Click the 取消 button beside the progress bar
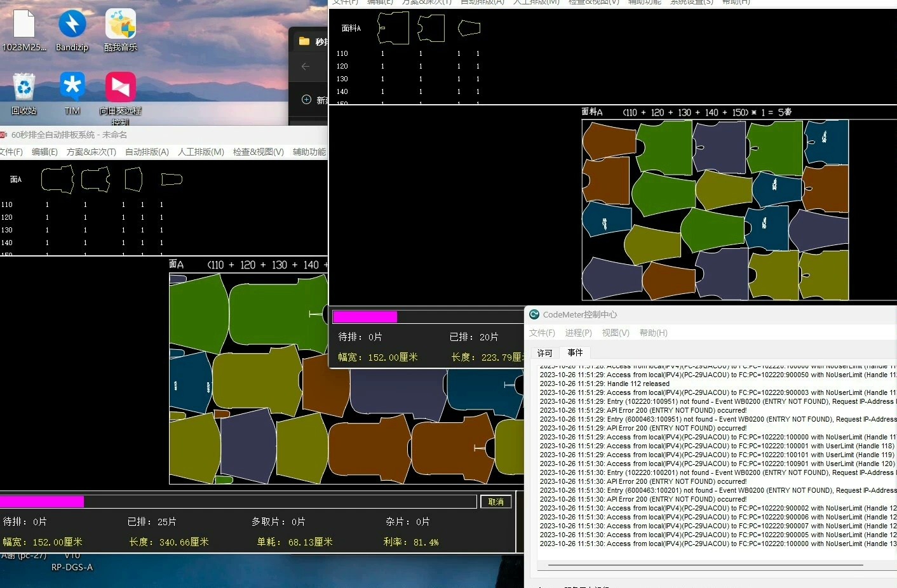Screen dimensions: 897x588 pyautogui.click(x=496, y=502)
